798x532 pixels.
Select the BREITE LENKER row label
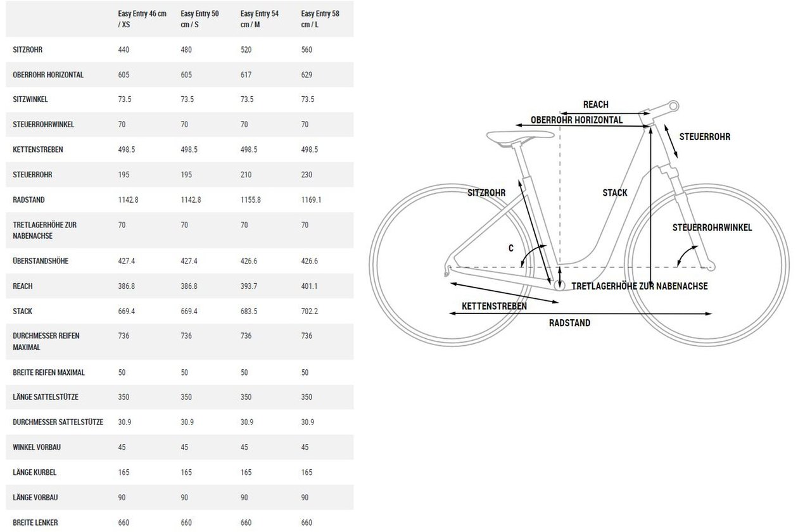(35, 522)
